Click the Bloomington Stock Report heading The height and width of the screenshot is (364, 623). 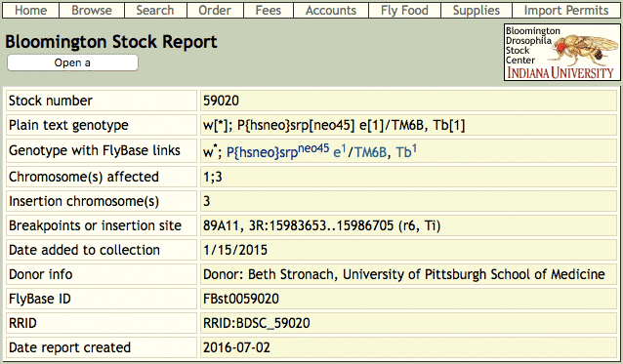111,42
